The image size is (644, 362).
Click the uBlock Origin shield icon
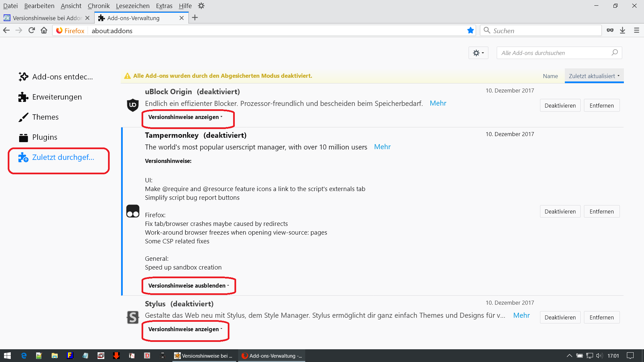coord(132,105)
